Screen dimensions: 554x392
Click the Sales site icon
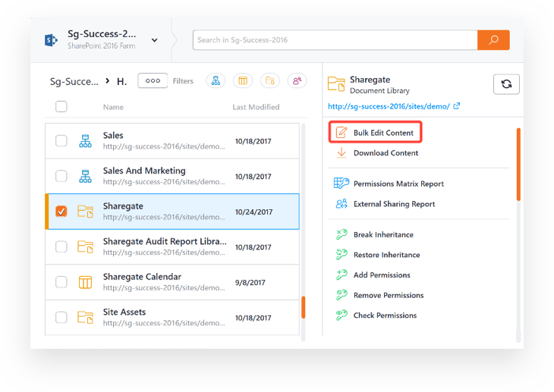[x=85, y=141]
